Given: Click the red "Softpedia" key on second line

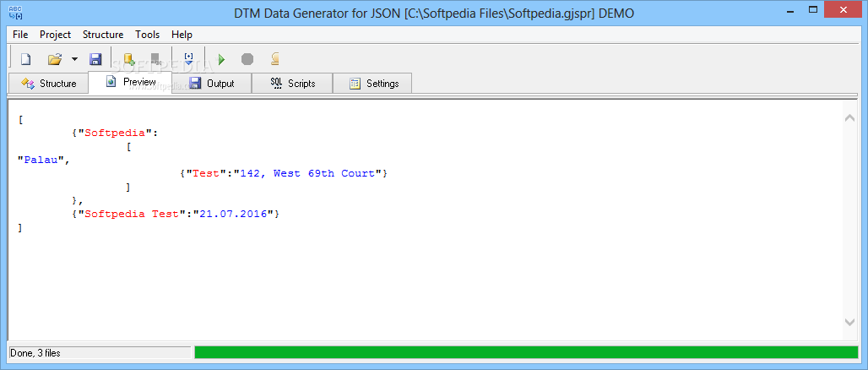Looking at the screenshot, I should (115, 133).
